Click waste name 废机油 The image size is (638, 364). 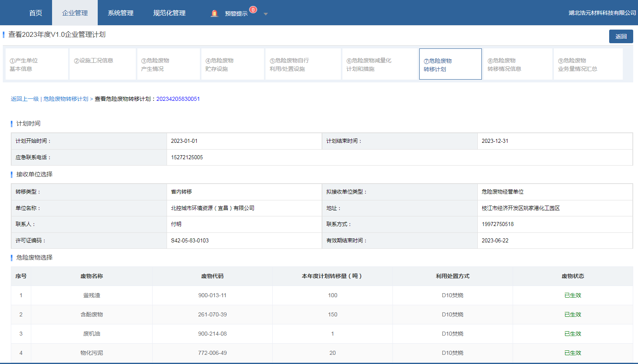tap(92, 334)
